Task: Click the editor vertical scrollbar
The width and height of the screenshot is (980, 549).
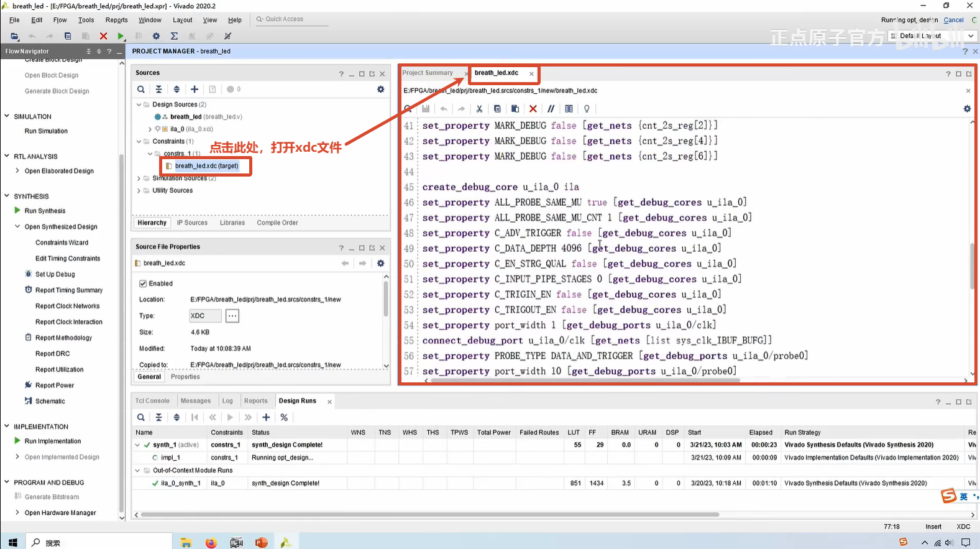Action: tap(972, 265)
